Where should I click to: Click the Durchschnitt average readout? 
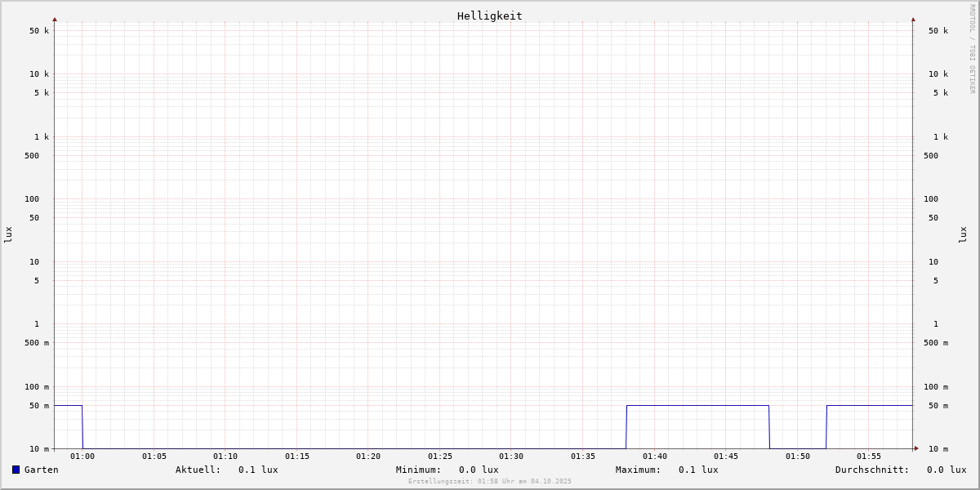click(946, 470)
